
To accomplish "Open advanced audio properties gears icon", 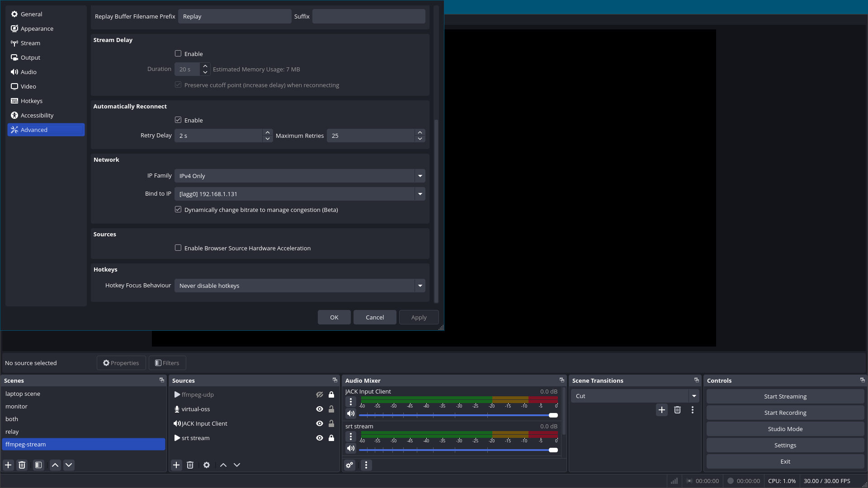I will click(349, 465).
